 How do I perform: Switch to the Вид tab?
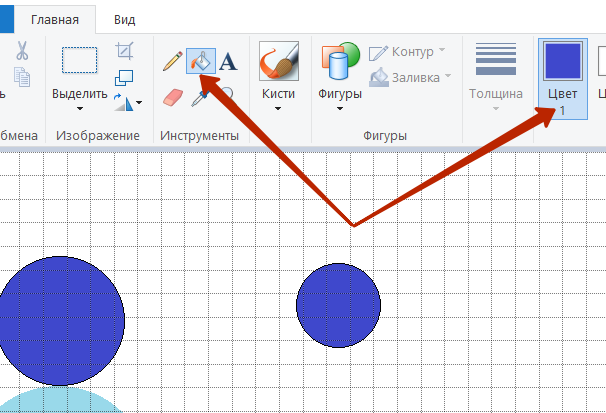click(x=124, y=20)
